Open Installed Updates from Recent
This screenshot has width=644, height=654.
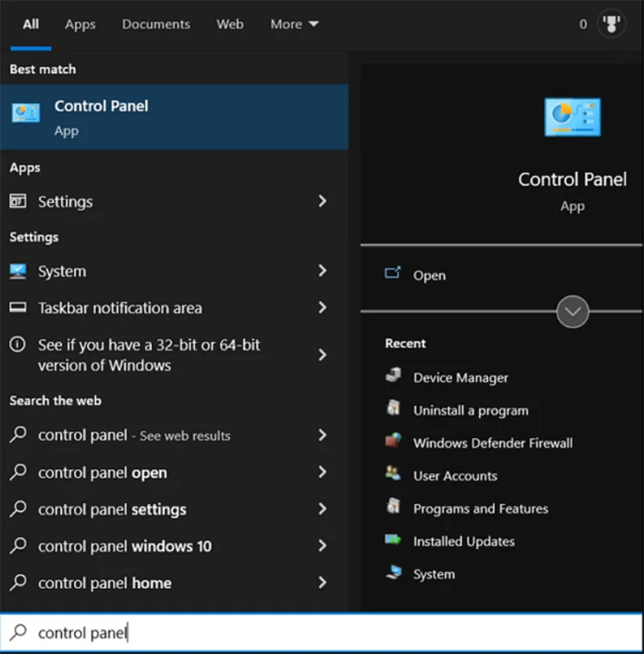point(464,541)
